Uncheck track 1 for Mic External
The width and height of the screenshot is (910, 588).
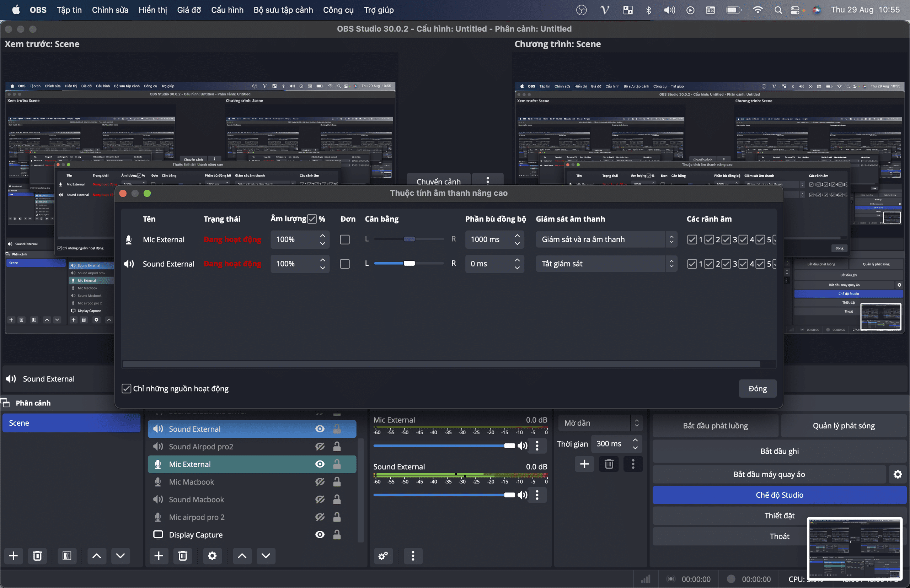[691, 239]
